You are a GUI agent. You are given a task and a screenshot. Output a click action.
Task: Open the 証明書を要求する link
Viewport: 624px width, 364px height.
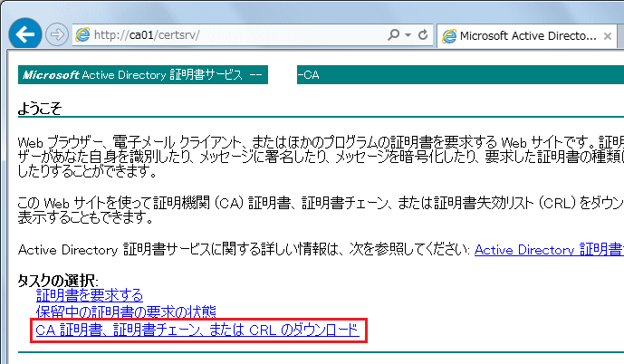point(89,295)
